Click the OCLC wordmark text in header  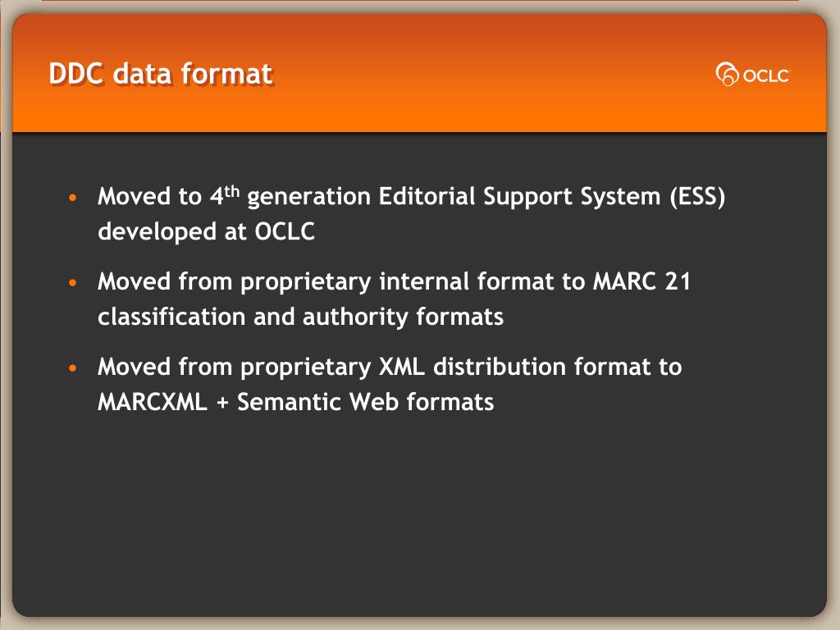(x=766, y=76)
